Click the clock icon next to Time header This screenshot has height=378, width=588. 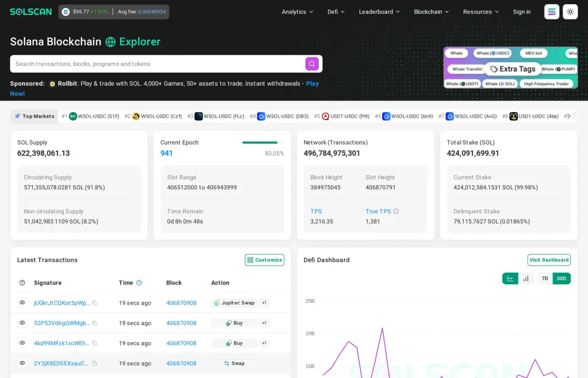[x=139, y=283]
